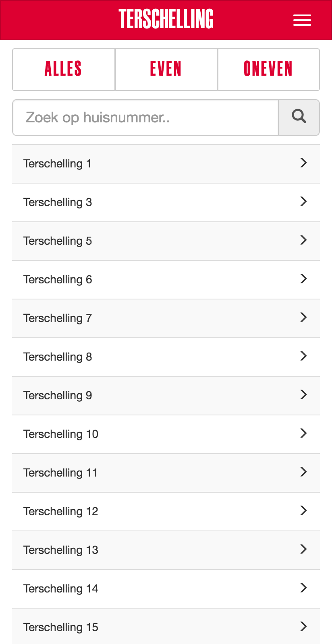Click the chevron arrow beside Terschelling 3

pyautogui.click(x=304, y=202)
